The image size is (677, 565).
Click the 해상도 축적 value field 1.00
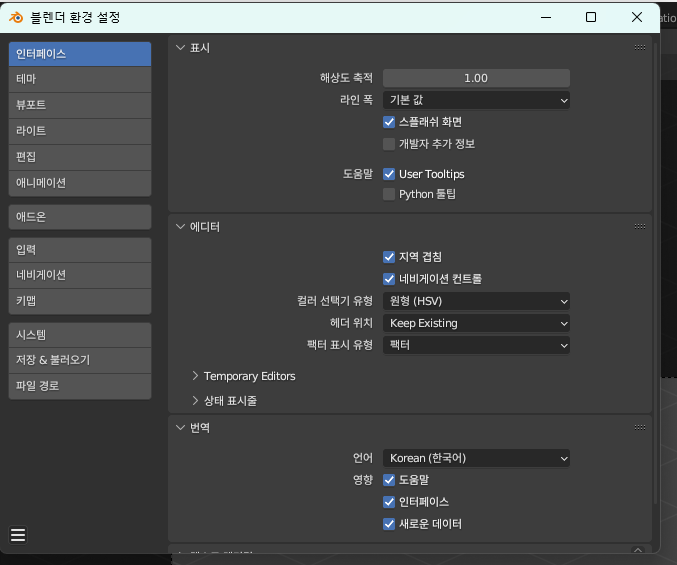click(476, 78)
